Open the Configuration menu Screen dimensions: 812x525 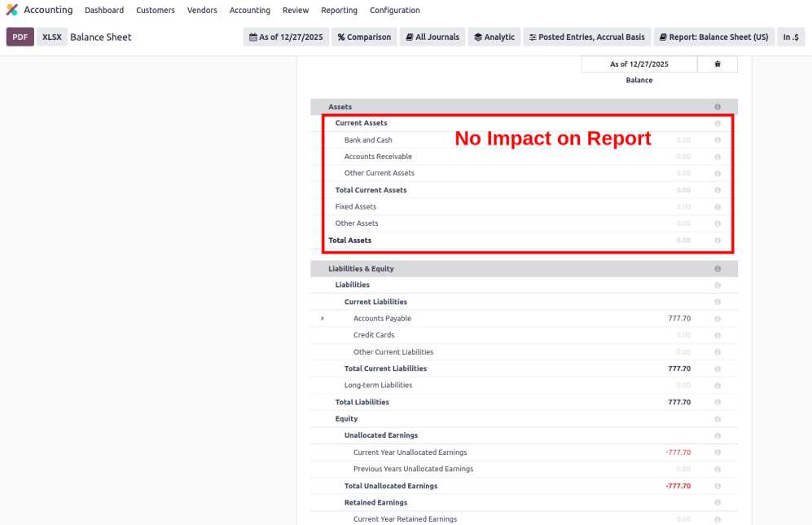click(394, 11)
